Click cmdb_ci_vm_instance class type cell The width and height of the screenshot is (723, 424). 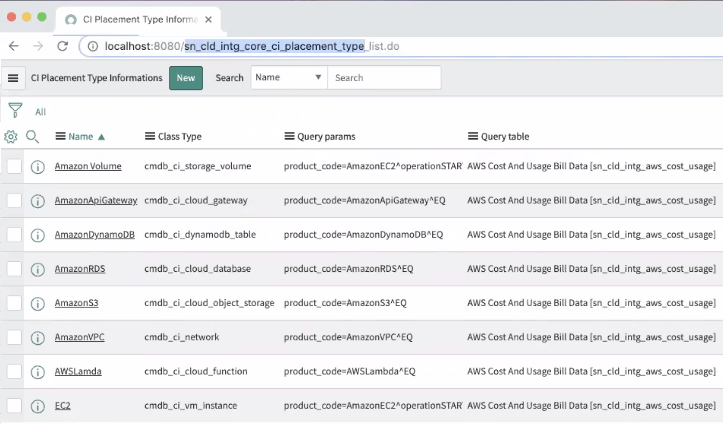190,405
